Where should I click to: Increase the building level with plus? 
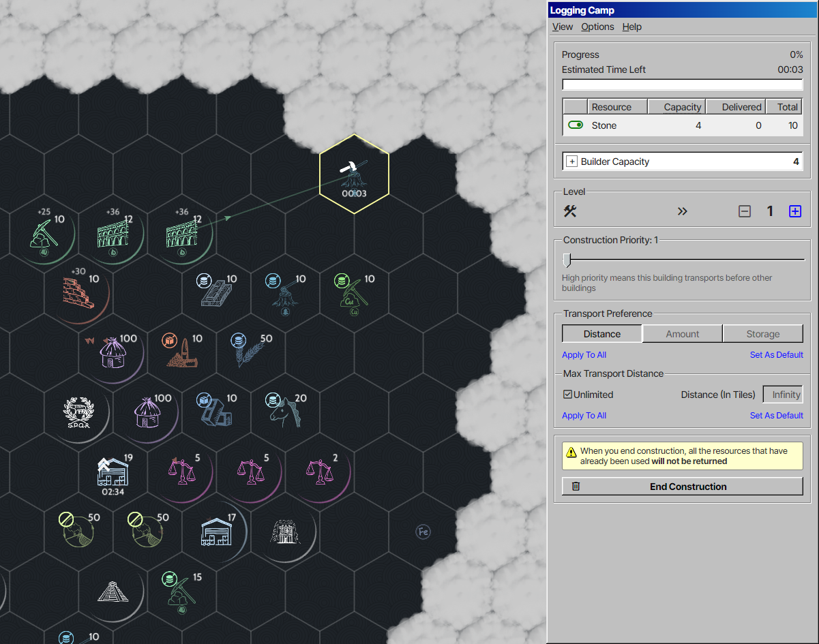pyautogui.click(x=794, y=211)
